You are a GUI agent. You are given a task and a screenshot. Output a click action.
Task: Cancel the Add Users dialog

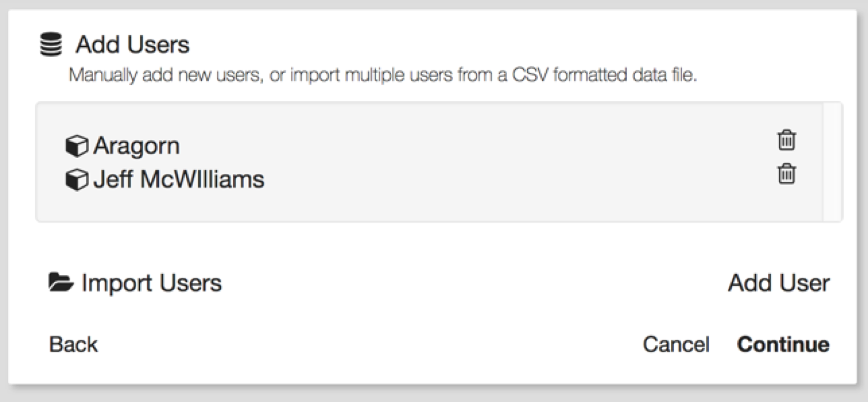coord(676,345)
